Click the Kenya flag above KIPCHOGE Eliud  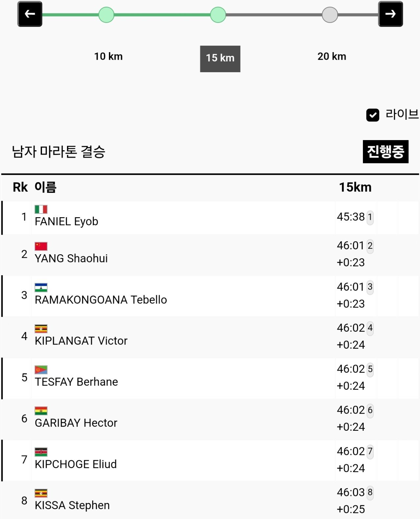[x=41, y=452]
